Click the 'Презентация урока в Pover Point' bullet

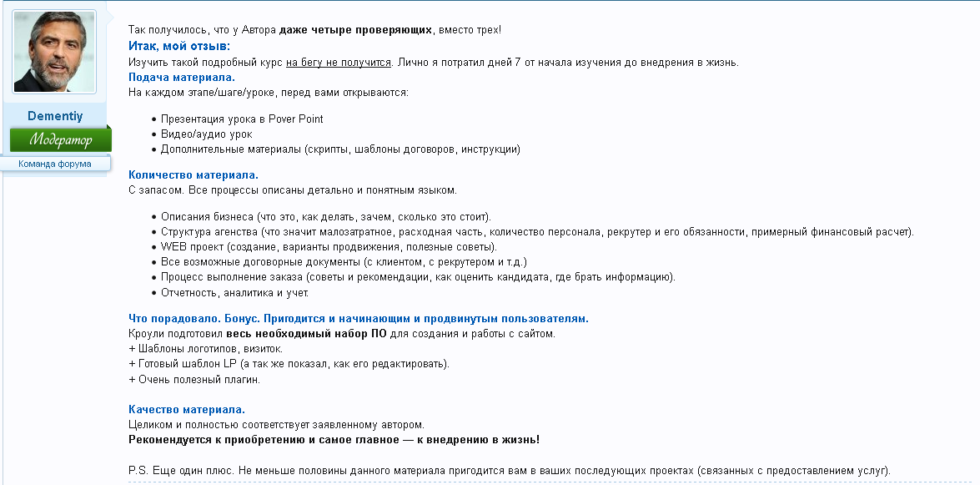(242, 119)
